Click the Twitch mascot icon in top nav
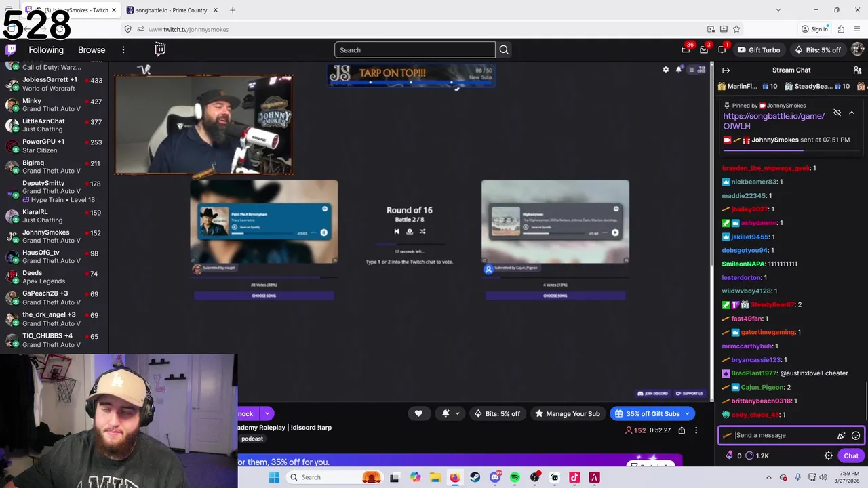 (160, 49)
